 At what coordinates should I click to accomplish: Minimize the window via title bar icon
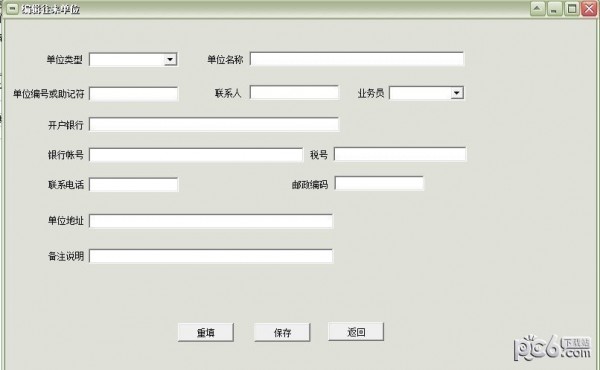(x=554, y=8)
